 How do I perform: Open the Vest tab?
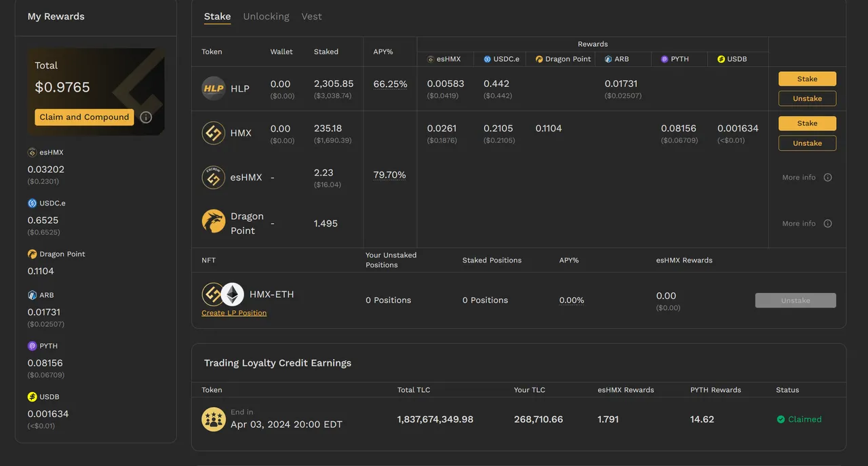click(312, 16)
